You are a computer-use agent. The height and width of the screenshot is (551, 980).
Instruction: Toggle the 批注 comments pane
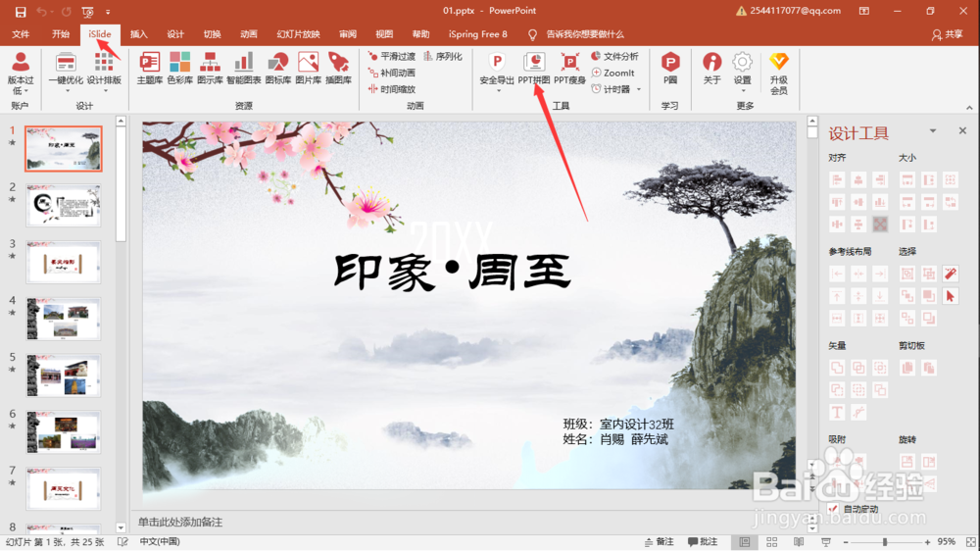703,541
